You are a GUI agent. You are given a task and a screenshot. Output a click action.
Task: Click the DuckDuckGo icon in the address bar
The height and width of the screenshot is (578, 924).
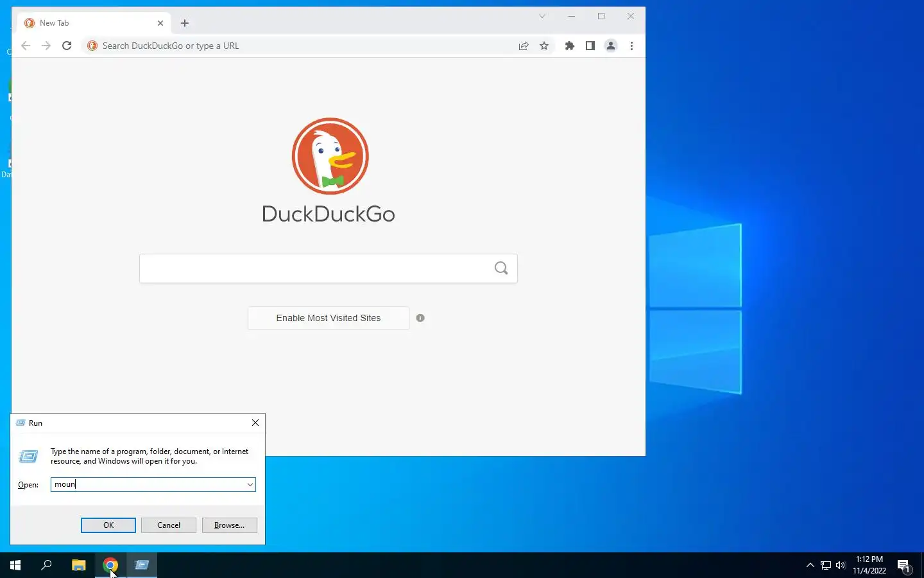click(x=92, y=46)
